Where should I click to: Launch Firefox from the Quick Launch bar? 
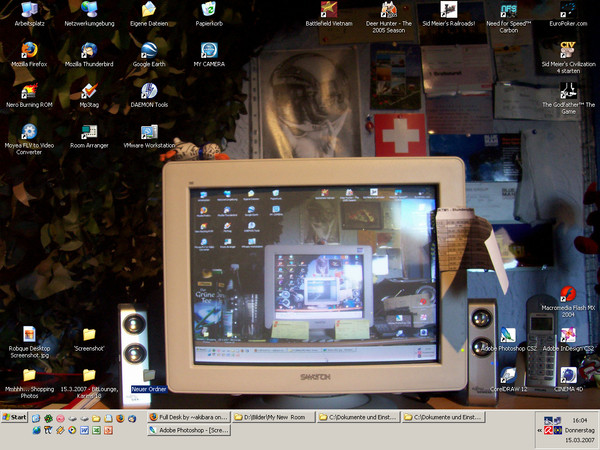tap(120, 419)
